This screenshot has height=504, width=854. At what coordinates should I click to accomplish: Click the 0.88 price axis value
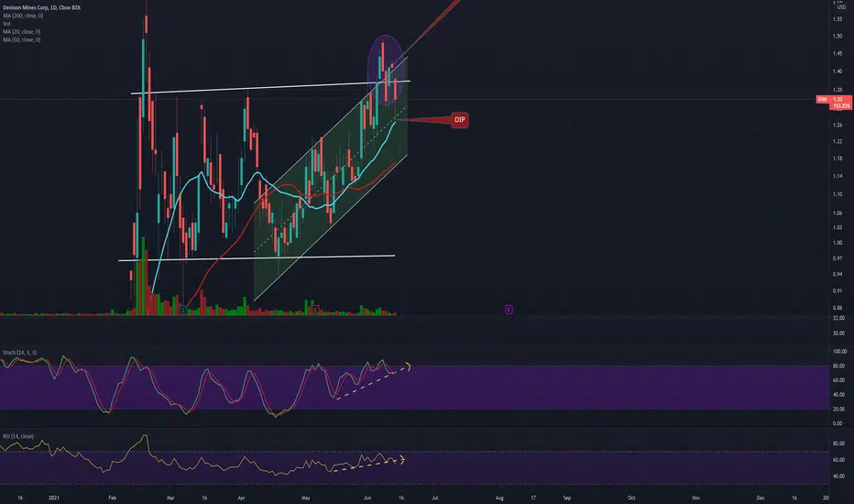tap(838, 308)
